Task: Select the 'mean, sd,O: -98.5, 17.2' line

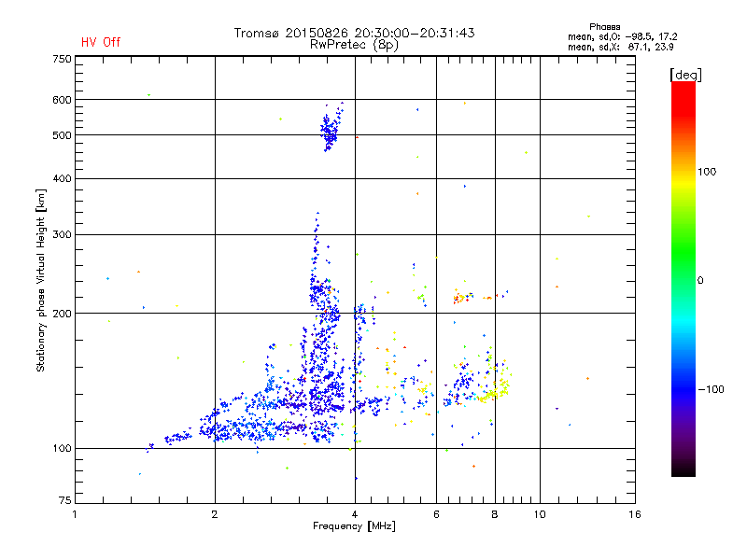Action: coord(622,36)
